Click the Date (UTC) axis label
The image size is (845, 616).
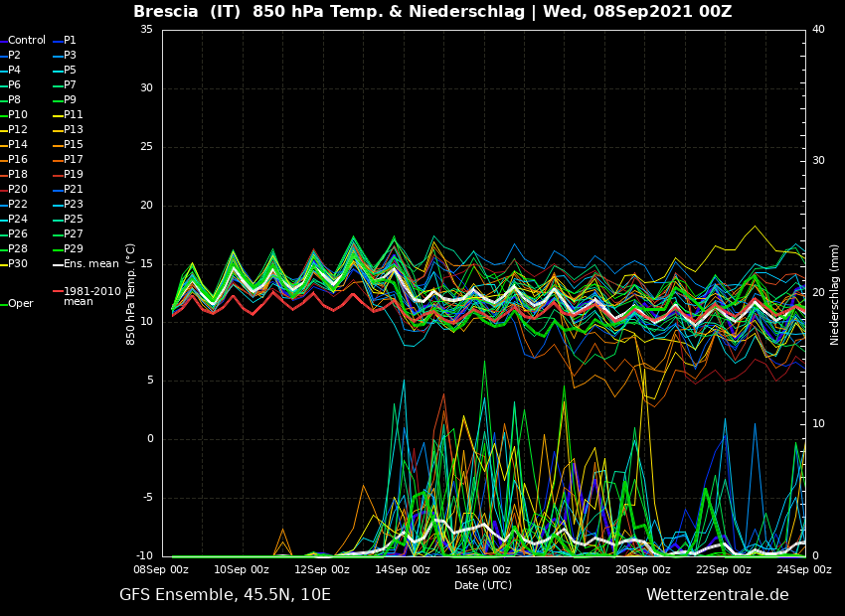click(483, 585)
